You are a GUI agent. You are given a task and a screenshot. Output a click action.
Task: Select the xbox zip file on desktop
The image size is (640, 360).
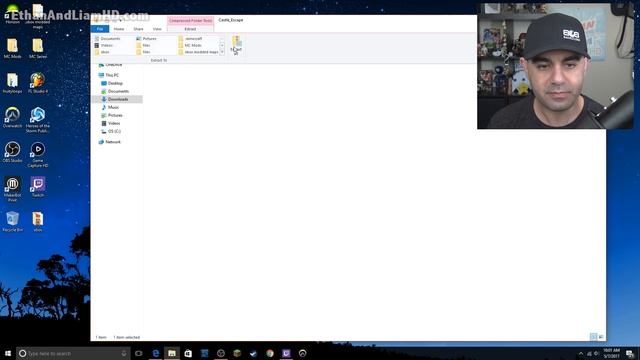(x=38, y=222)
